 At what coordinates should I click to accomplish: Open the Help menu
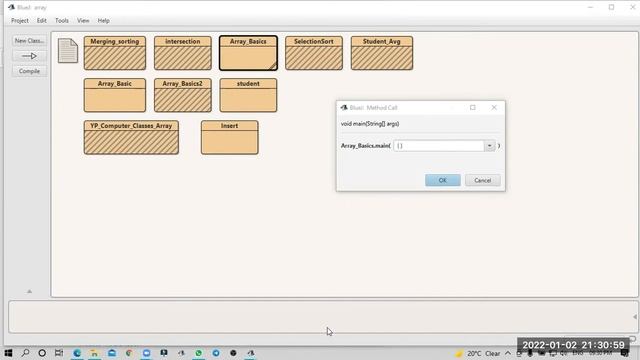coord(104,20)
